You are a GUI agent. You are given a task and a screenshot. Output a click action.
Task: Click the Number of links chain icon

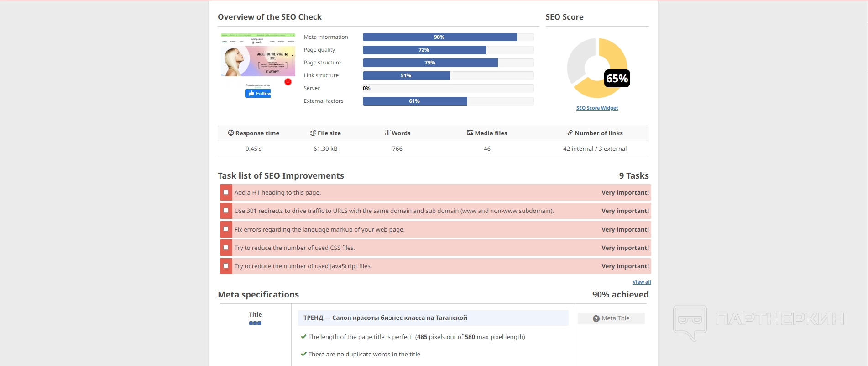[570, 133]
